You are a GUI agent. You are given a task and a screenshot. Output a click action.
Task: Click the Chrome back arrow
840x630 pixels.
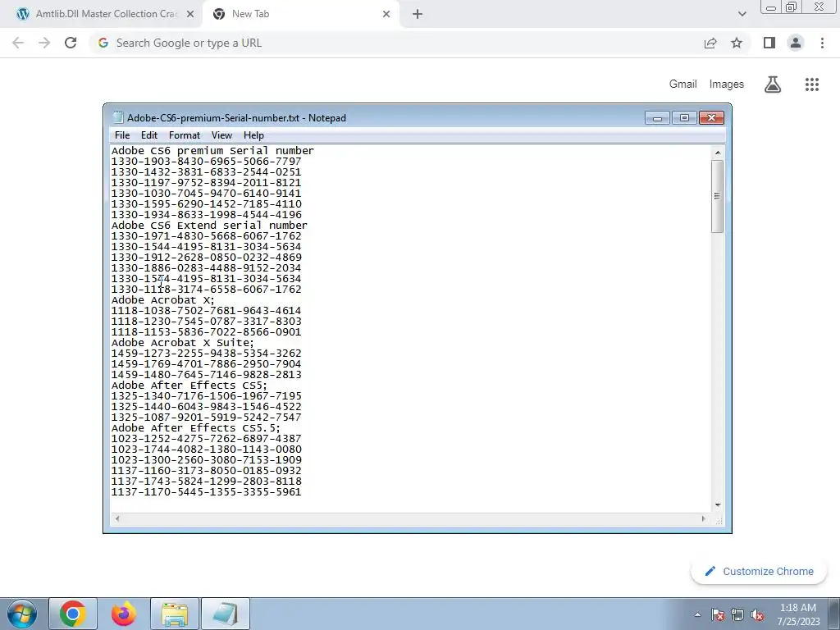click(18, 43)
